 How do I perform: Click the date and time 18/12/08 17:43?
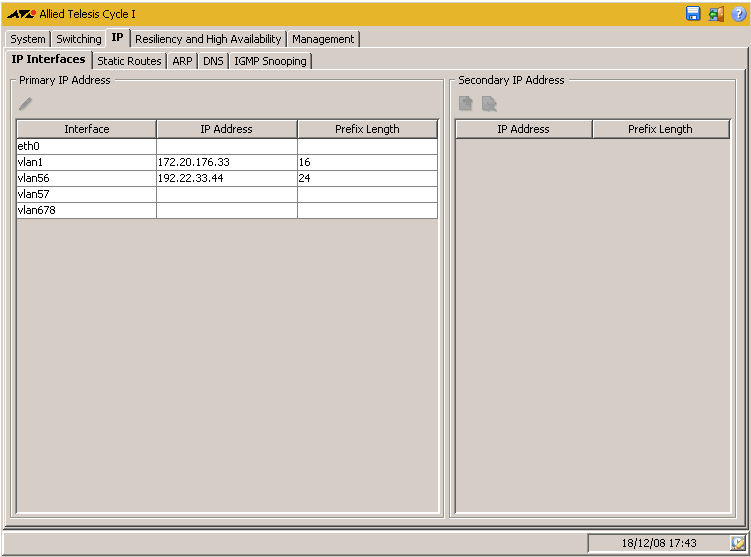click(659, 543)
